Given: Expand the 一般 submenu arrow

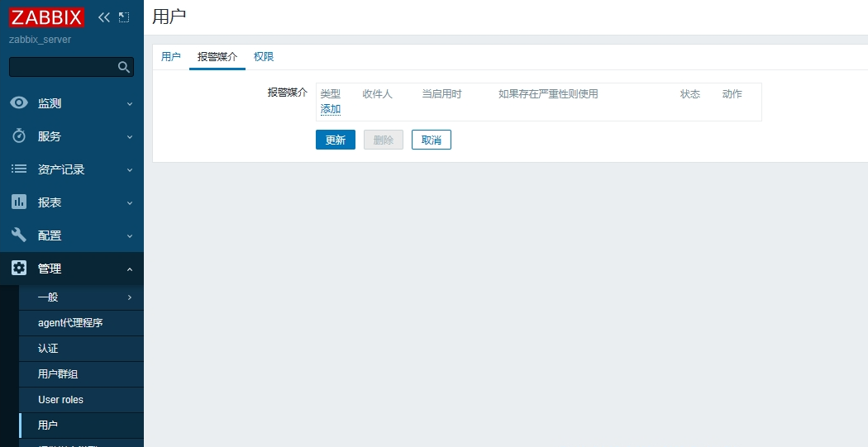Looking at the screenshot, I should pyautogui.click(x=130, y=297).
